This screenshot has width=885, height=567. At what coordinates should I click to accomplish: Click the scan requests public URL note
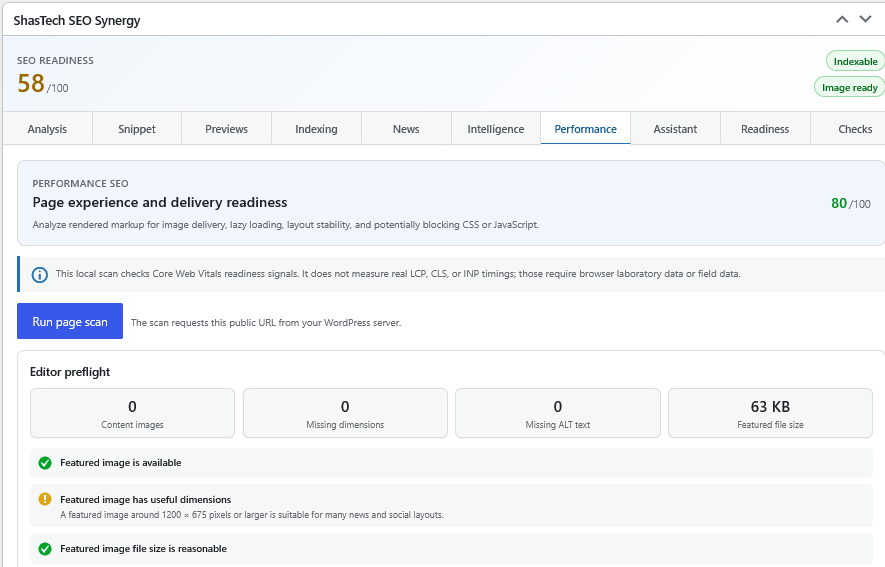[x=266, y=323]
